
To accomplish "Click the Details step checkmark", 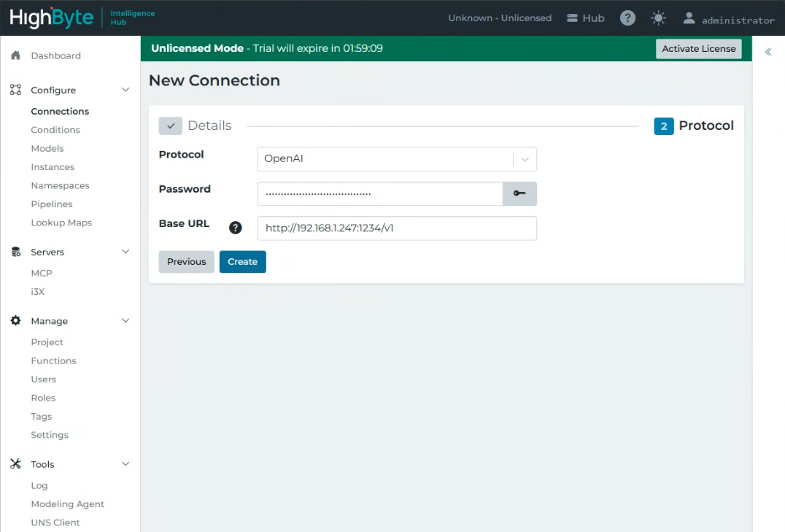I will [x=171, y=126].
